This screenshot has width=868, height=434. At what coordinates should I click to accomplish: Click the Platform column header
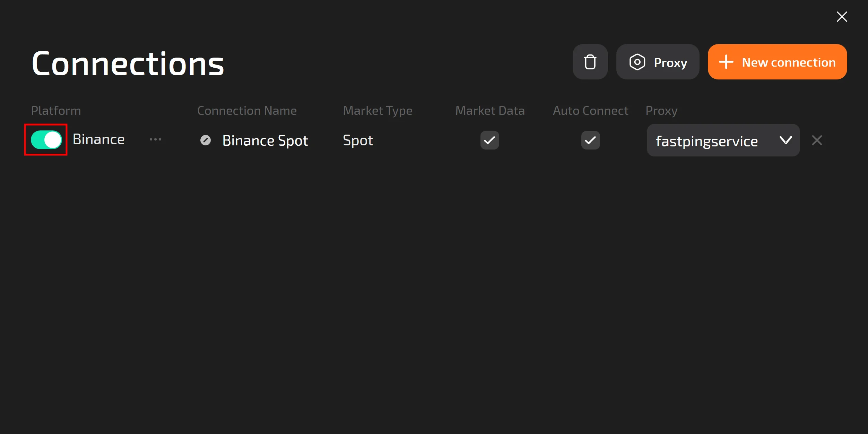pyautogui.click(x=56, y=111)
